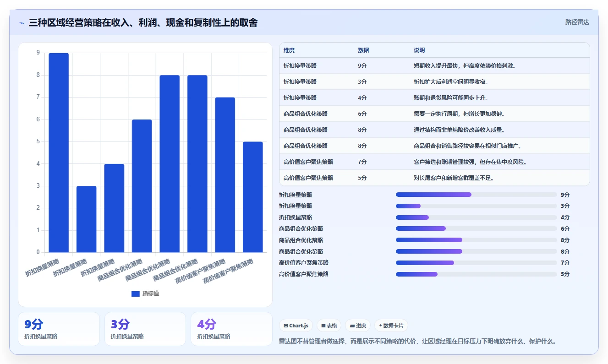
Task: Open the 4分 data card
Action: pos(231,329)
